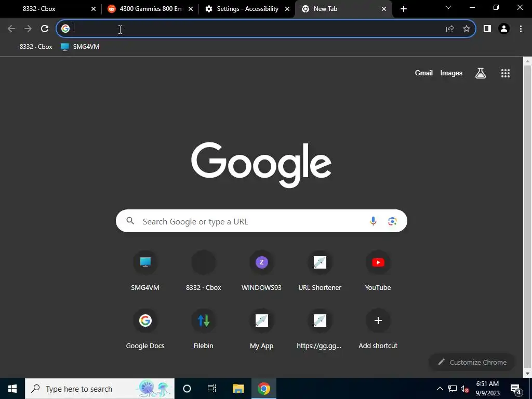Open the side panel icon
The width and height of the screenshot is (532, 399).
tap(487, 29)
